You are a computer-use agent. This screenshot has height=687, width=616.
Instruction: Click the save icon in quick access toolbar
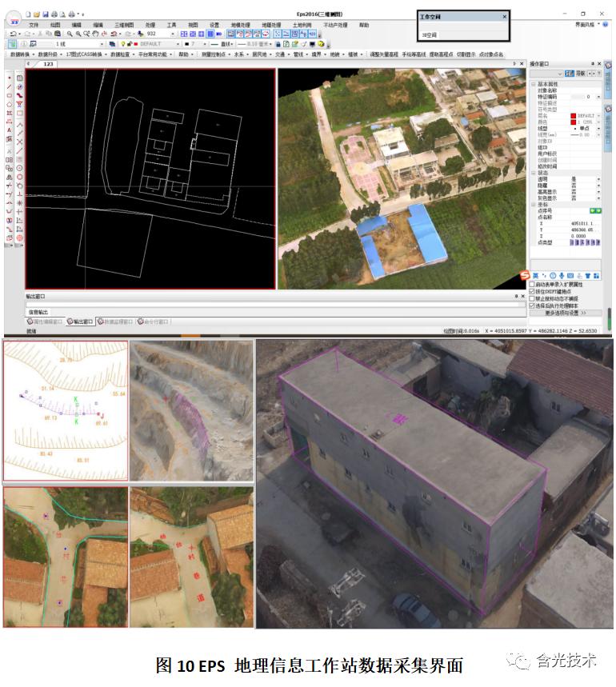47,14
